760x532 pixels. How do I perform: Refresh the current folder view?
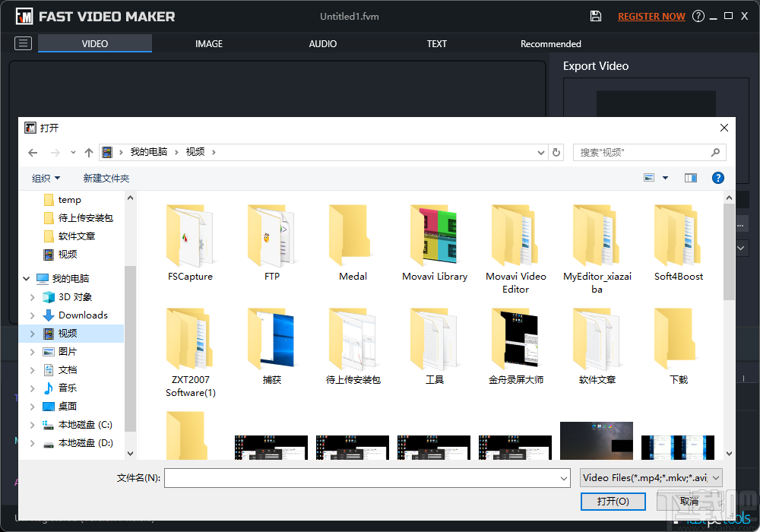[556, 152]
